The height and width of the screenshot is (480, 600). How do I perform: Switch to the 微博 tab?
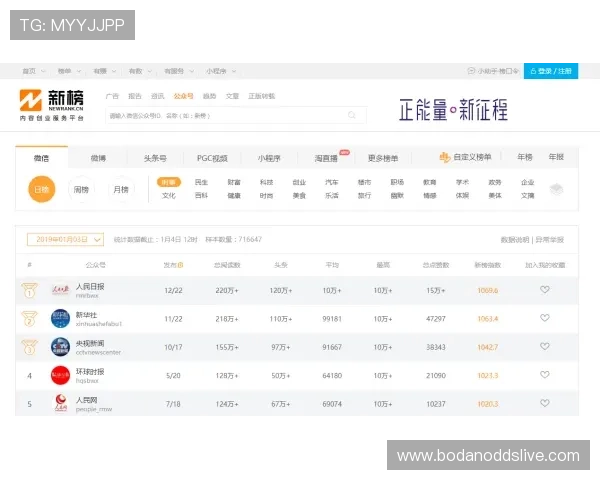[x=98, y=158]
